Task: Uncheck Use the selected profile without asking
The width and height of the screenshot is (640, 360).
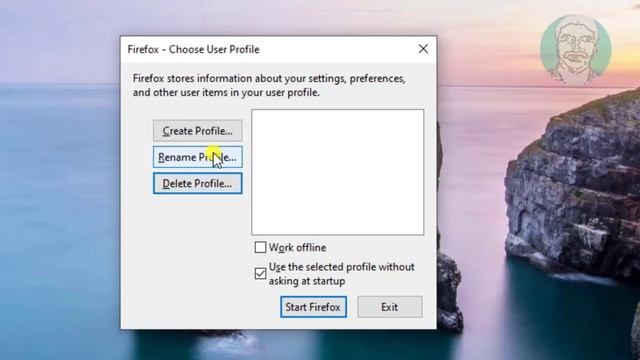Action: (x=260, y=273)
